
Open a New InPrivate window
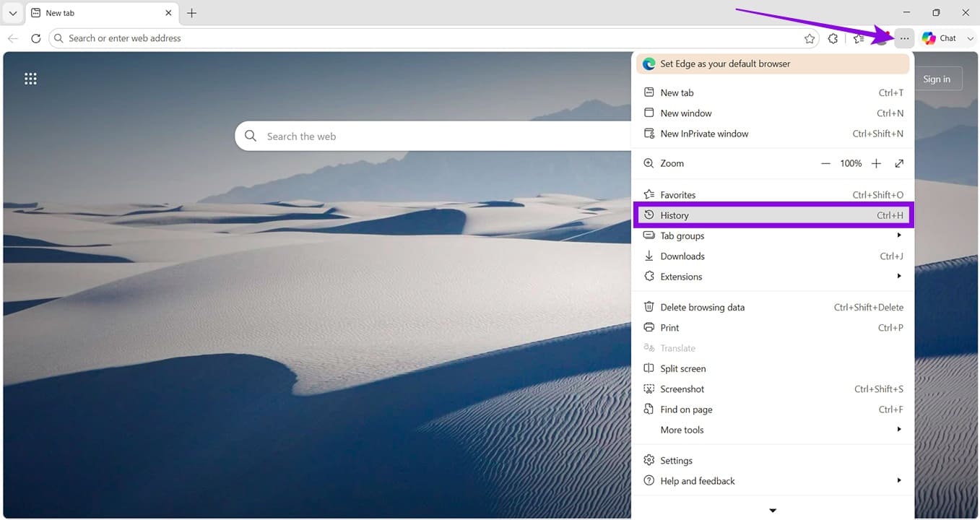click(x=773, y=134)
